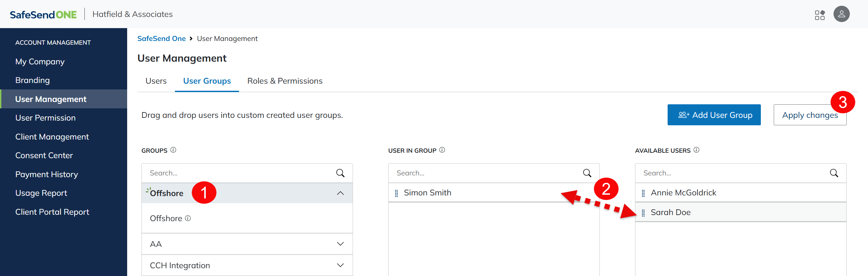Image resolution: width=868 pixels, height=276 pixels.
Task: Click the search magnifier in Groups panel
Action: coord(340,173)
